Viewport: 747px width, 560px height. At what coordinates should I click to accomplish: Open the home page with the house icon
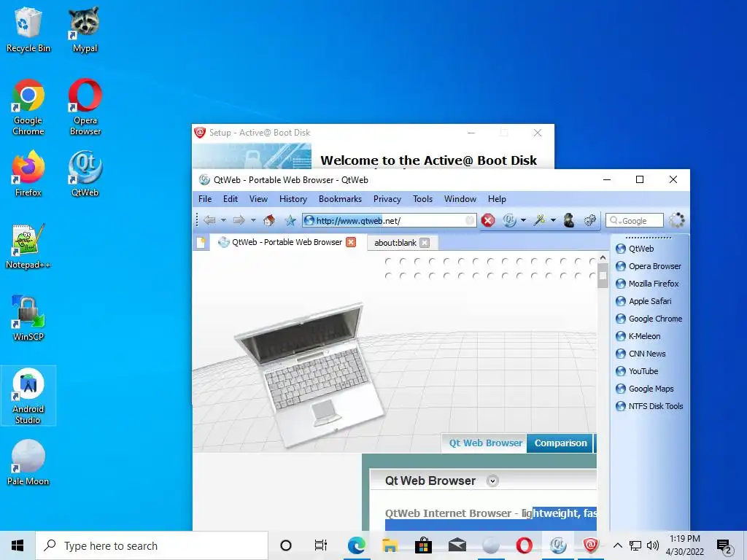click(x=269, y=220)
